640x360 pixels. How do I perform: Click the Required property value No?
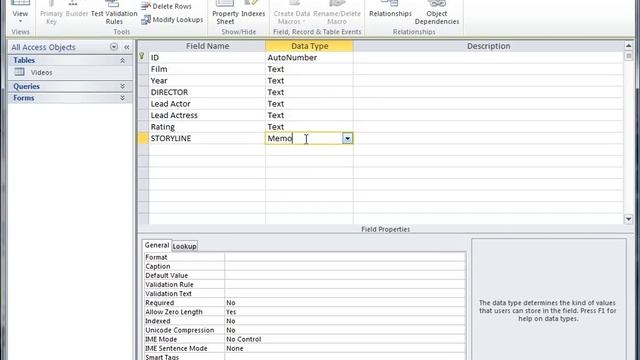coord(345,303)
